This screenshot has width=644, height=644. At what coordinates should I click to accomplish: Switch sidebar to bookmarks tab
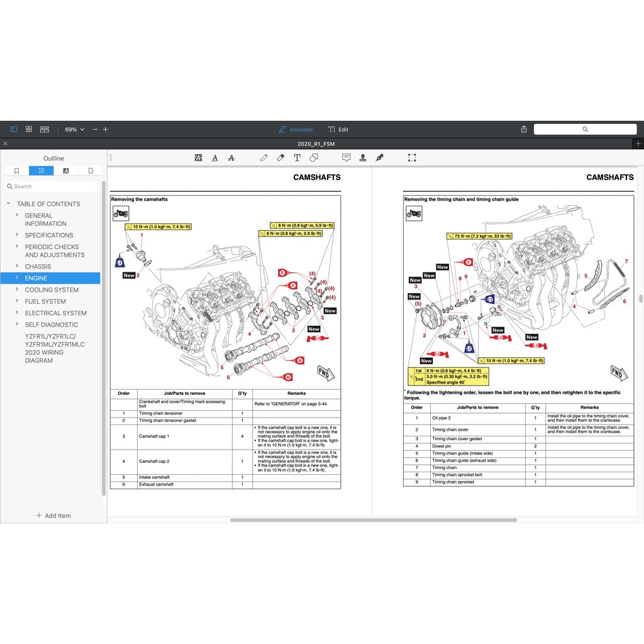click(17, 170)
